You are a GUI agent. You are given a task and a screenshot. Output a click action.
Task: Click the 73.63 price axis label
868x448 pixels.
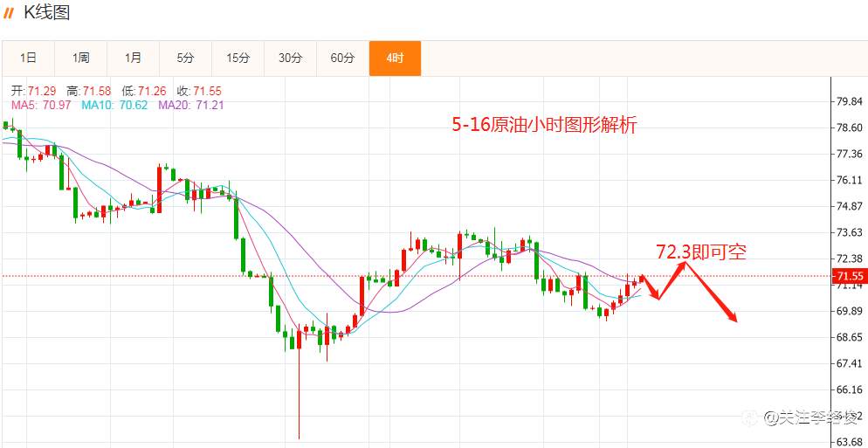(x=850, y=232)
